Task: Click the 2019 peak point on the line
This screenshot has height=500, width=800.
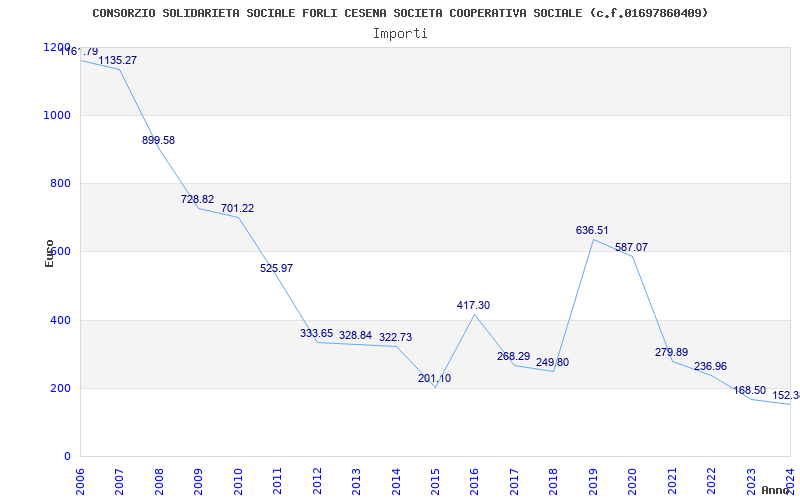Action: pos(593,239)
